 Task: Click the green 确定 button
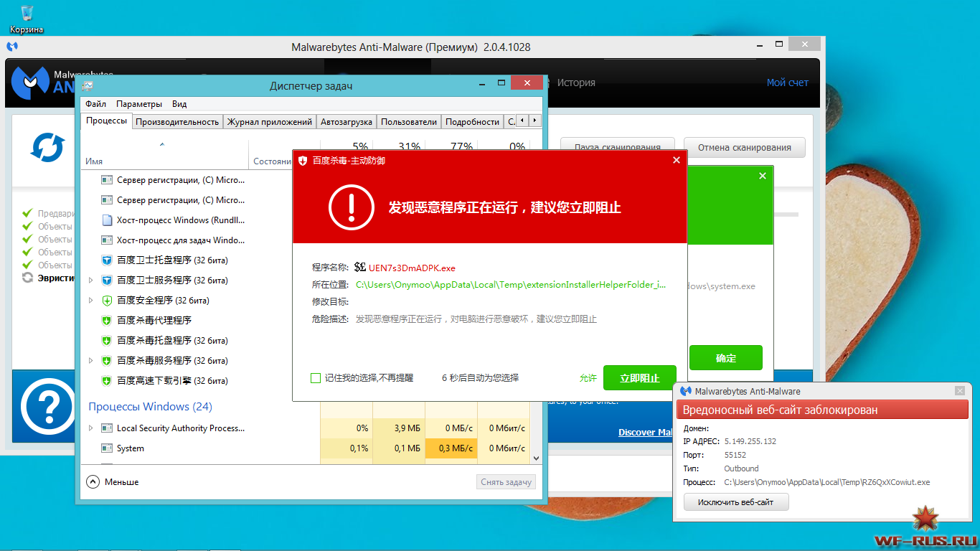pos(726,358)
